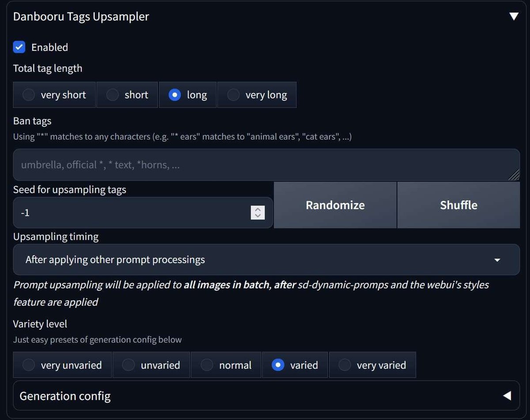
Task: Click the Randomize button
Action: tap(335, 205)
